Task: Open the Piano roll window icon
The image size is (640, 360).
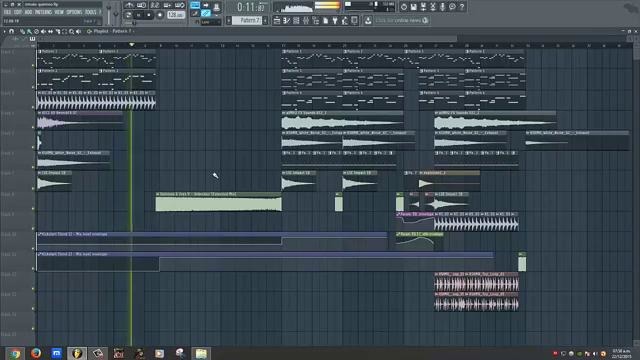Action: click(x=287, y=20)
